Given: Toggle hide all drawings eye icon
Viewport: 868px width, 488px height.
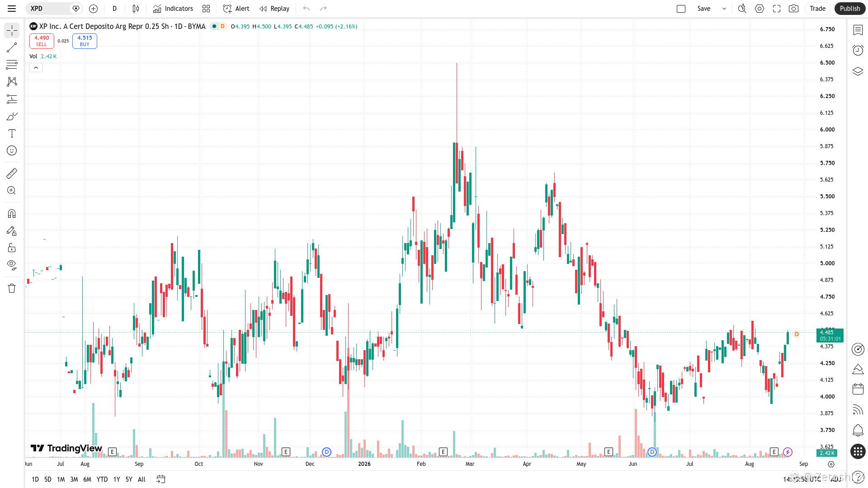Looking at the screenshot, I should (x=12, y=265).
